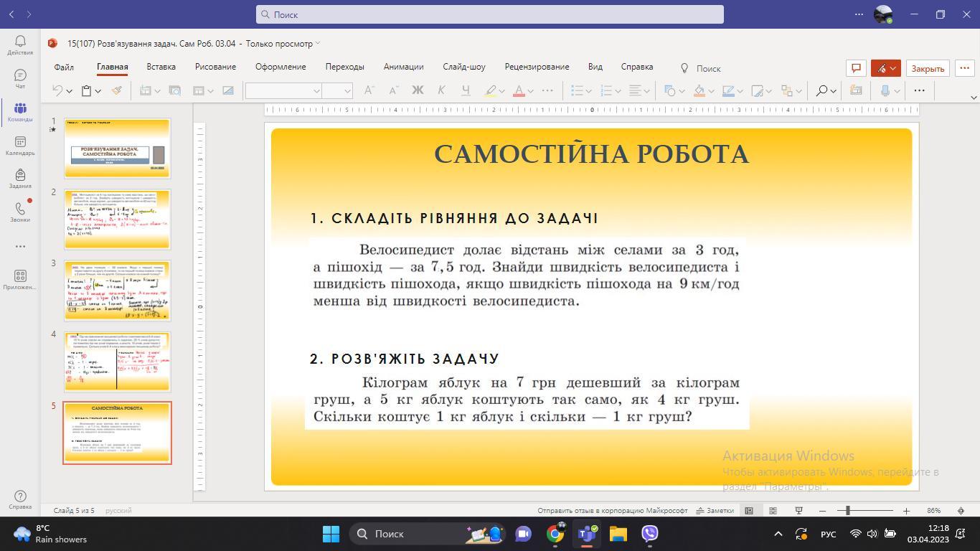The width and height of the screenshot is (980, 551).
Task: Switch to the Анимации tab
Action: click(403, 67)
